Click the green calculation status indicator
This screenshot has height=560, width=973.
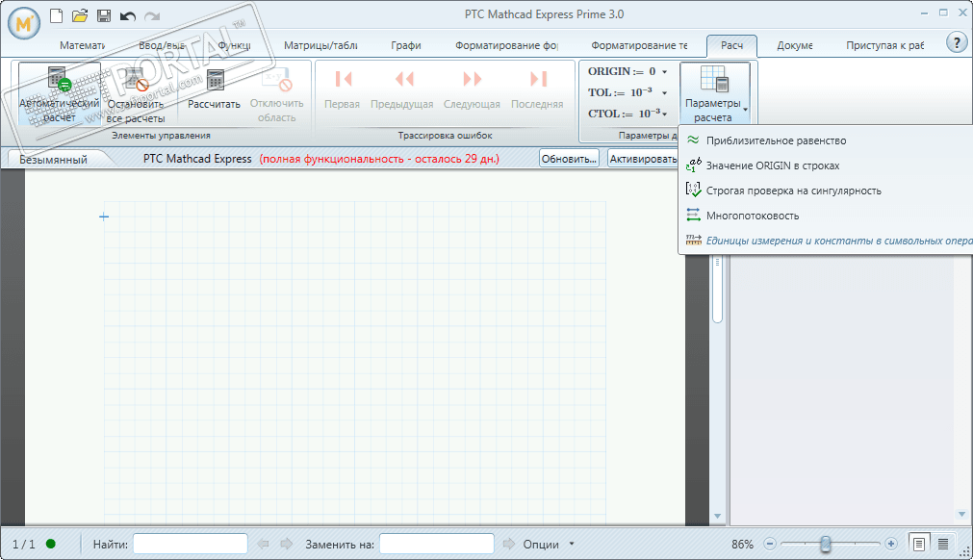(x=51, y=544)
